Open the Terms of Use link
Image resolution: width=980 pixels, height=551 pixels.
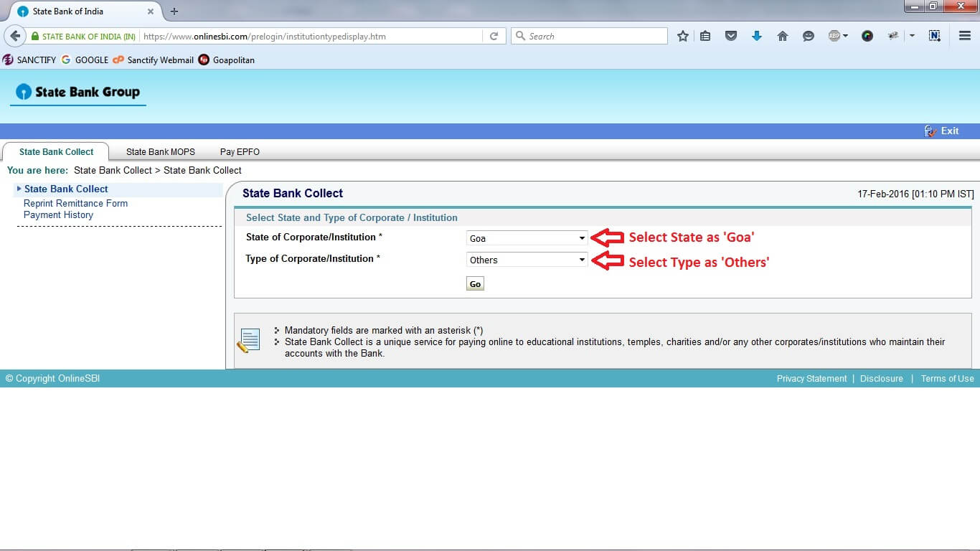tap(947, 379)
